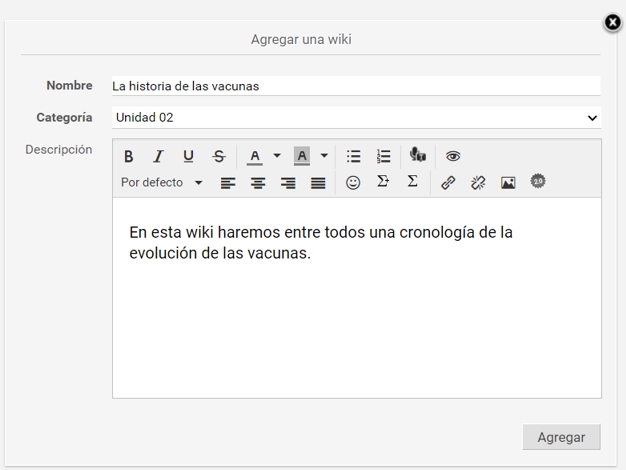Viewport: 626px width, 470px height.
Task: Insert a numbered list
Action: pyautogui.click(x=383, y=156)
